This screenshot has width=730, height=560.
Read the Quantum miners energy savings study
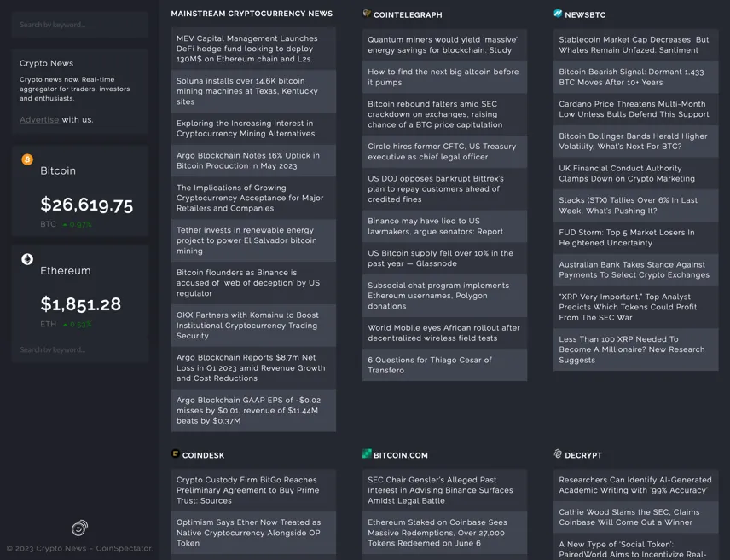[444, 44]
